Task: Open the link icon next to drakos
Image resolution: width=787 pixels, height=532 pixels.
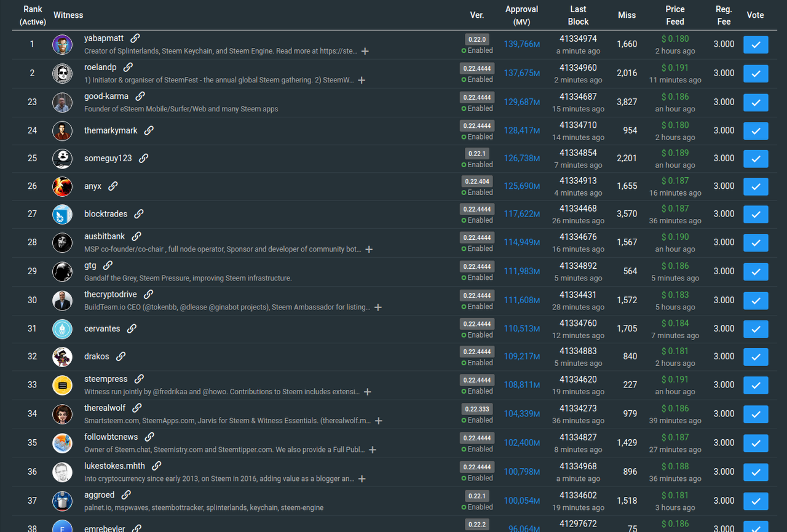Action: (x=121, y=356)
